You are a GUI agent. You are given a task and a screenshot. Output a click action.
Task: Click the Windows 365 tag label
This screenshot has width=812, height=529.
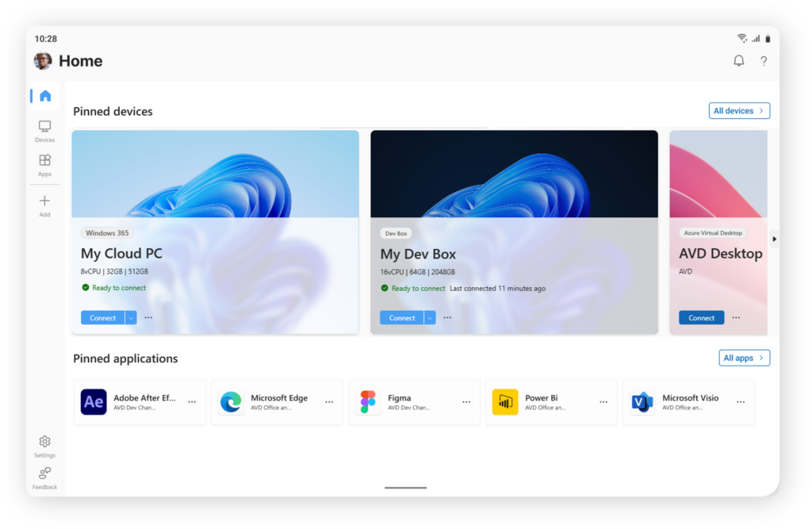pyautogui.click(x=107, y=233)
